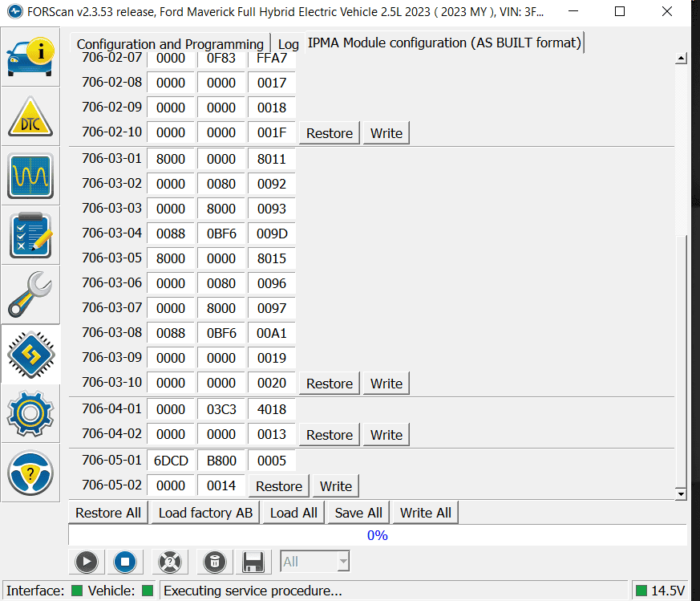
Task: Switch to Configuration and Programming tab
Action: 170,44
